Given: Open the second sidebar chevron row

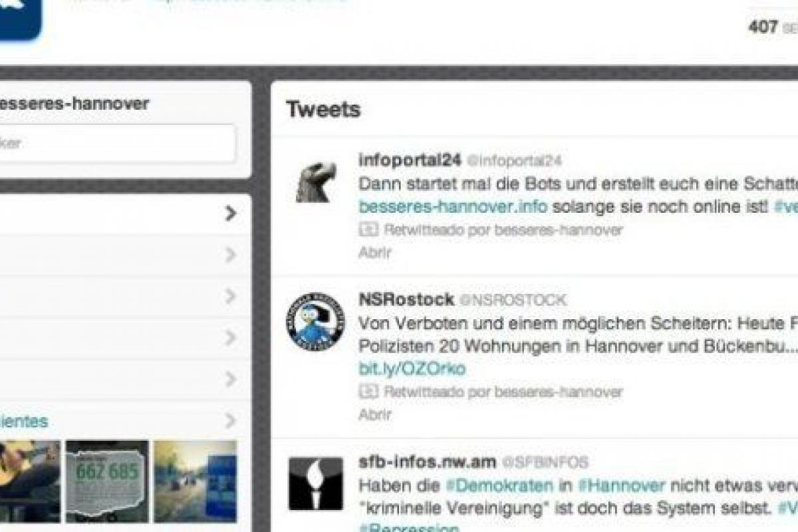Looking at the screenshot, I should coord(230,255).
